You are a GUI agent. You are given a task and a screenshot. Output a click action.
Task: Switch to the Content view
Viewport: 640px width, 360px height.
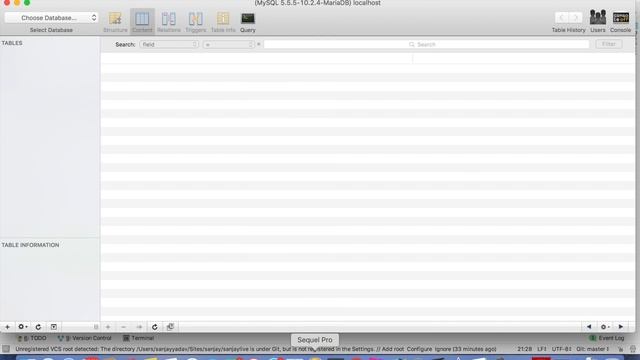pyautogui.click(x=142, y=22)
